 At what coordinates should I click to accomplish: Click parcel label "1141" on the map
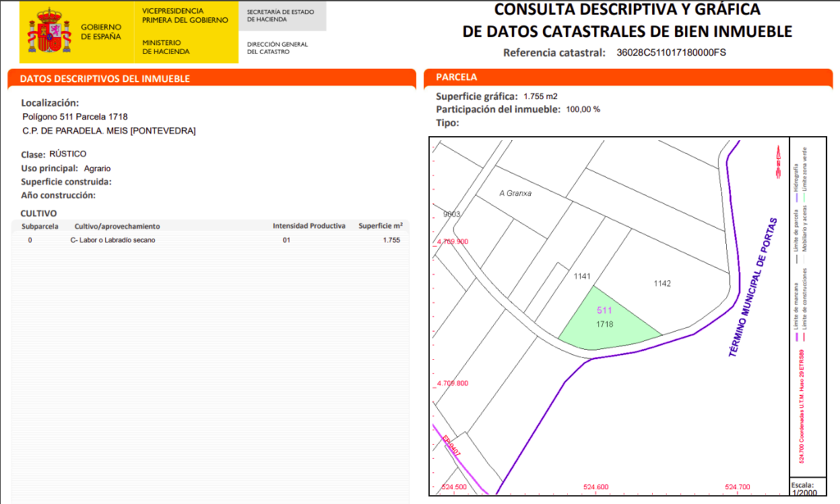(x=582, y=276)
